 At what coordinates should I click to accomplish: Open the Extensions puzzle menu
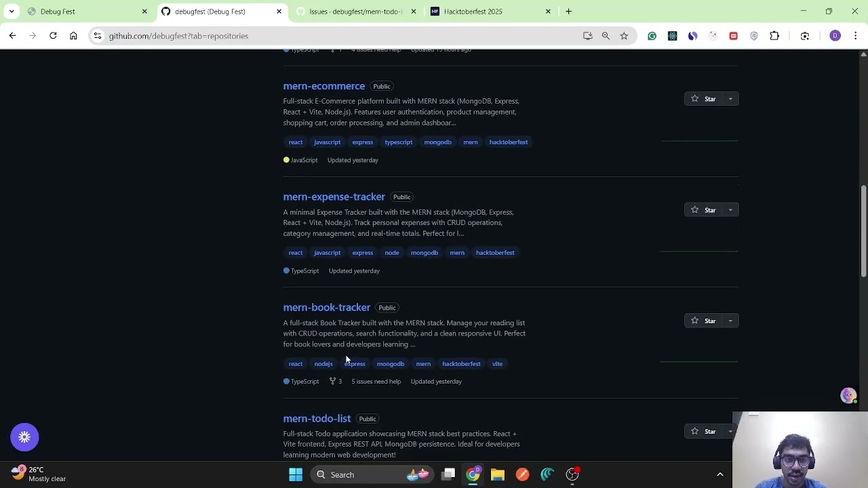click(774, 36)
